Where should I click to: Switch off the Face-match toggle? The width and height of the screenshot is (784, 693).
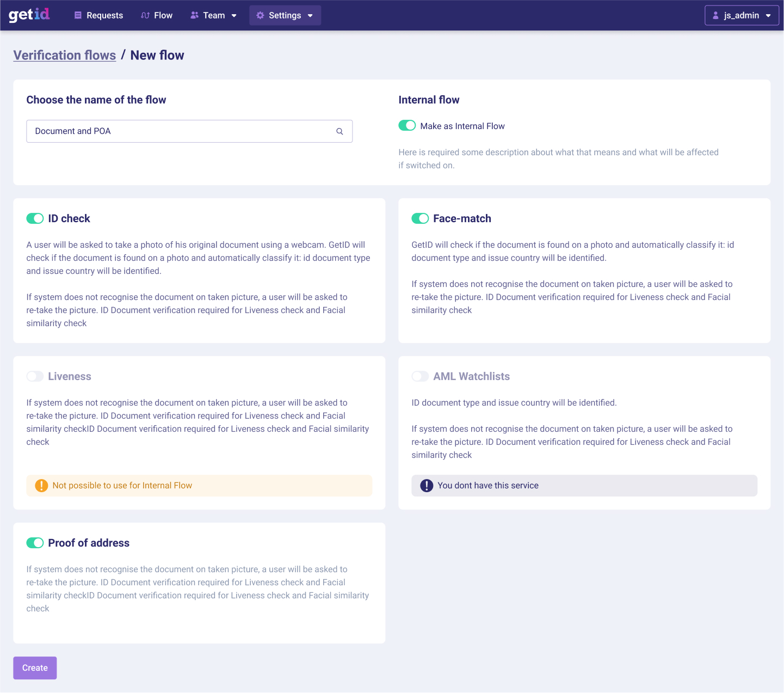click(420, 218)
